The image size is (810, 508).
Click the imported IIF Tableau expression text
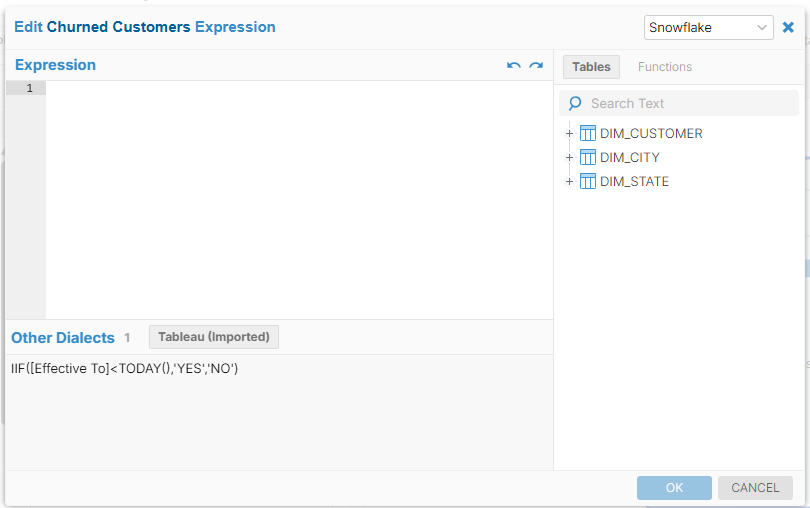point(125,369)
